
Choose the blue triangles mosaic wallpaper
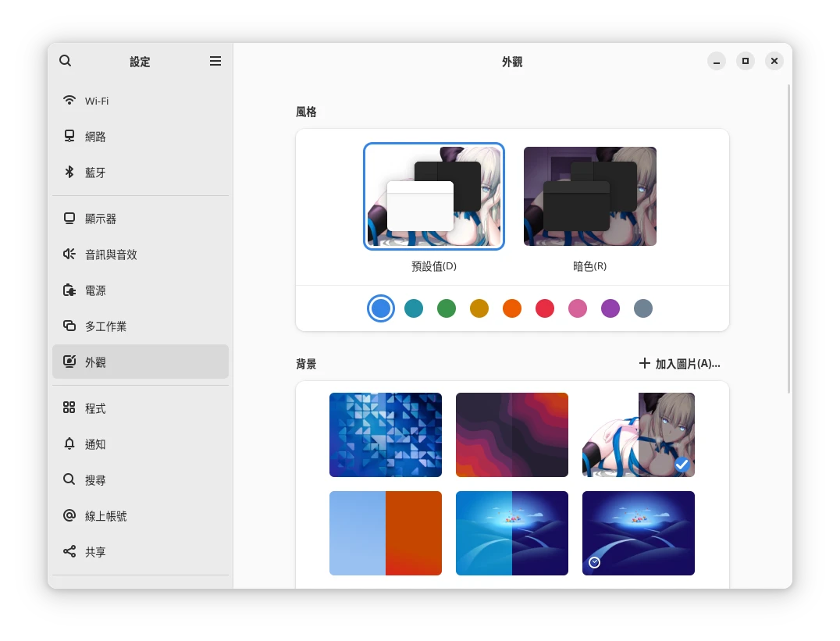386,435
